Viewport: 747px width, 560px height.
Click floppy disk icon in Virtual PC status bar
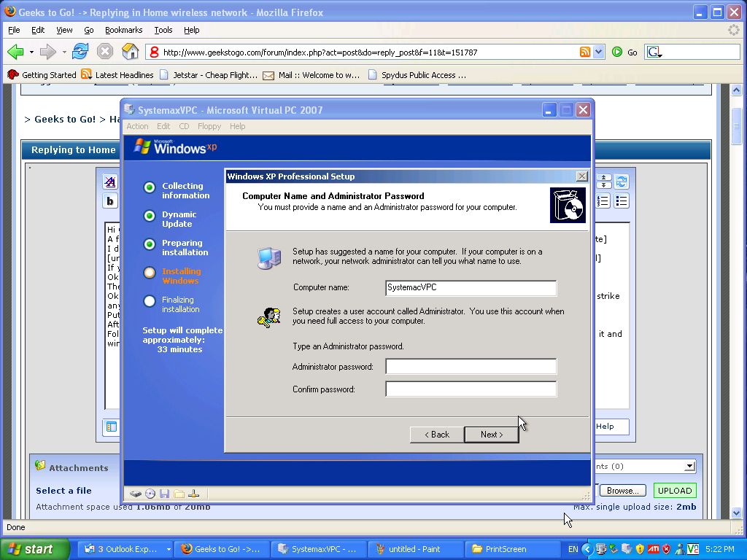pyautogui.click(x=164, y=494)
